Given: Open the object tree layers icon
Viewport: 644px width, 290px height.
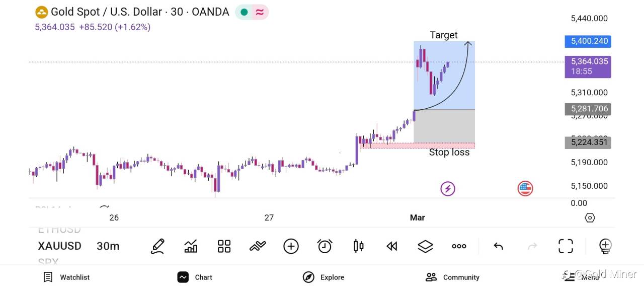Looking at the screenshot, I should tap(425, 246).
